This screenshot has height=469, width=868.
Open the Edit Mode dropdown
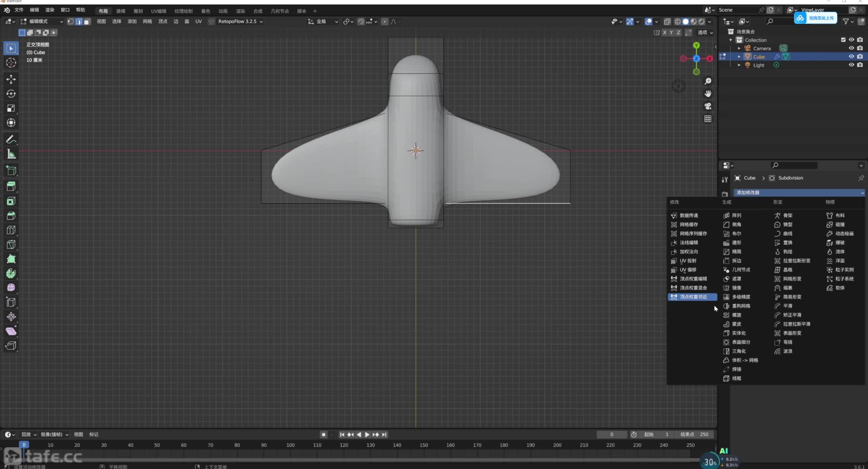[42, 22]
